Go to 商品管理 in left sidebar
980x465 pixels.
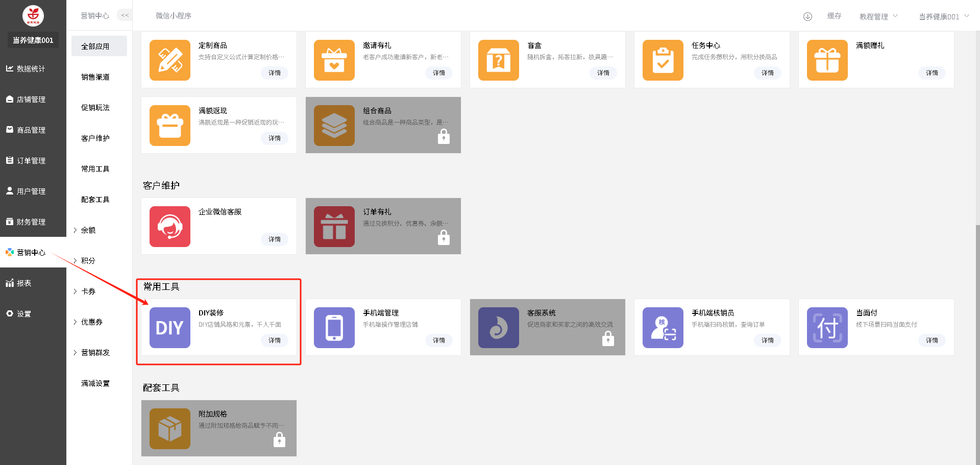tap(31, 130)
